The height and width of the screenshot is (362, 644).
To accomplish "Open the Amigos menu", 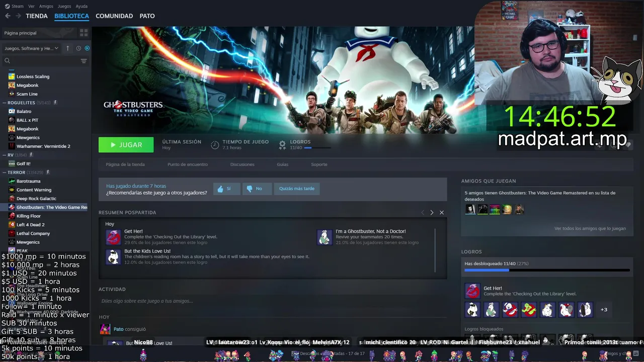I will tap(46, 7).
